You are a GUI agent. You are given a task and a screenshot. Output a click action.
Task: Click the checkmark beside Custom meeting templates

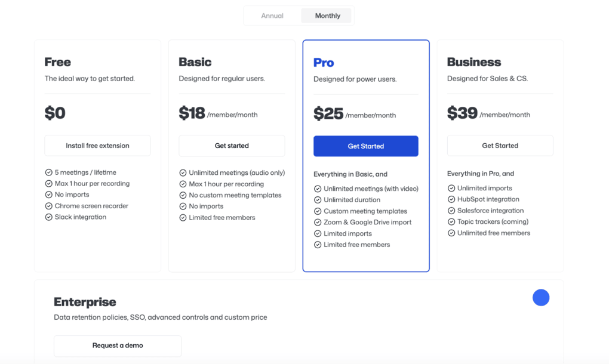[317, 210]
